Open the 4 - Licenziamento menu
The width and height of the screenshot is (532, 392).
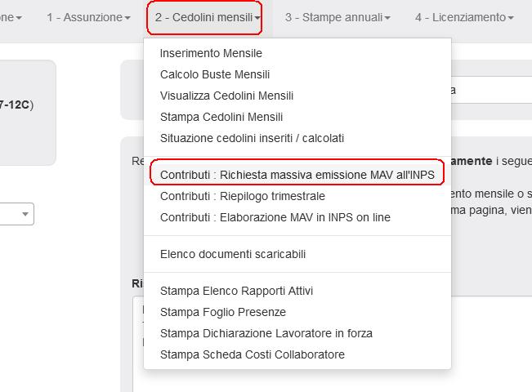[x=464, y=17]
